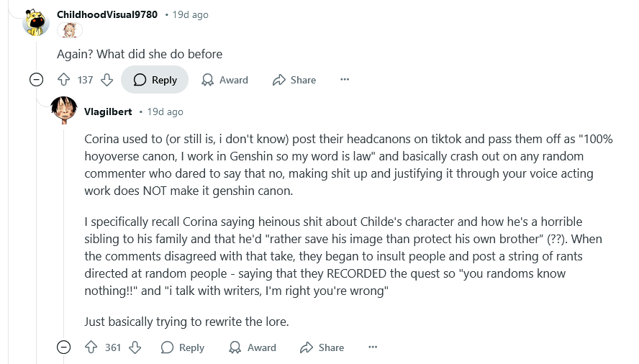
Task: Open ChildhoodVisual9780's avatar profile
Action: (x=35, y=22)
